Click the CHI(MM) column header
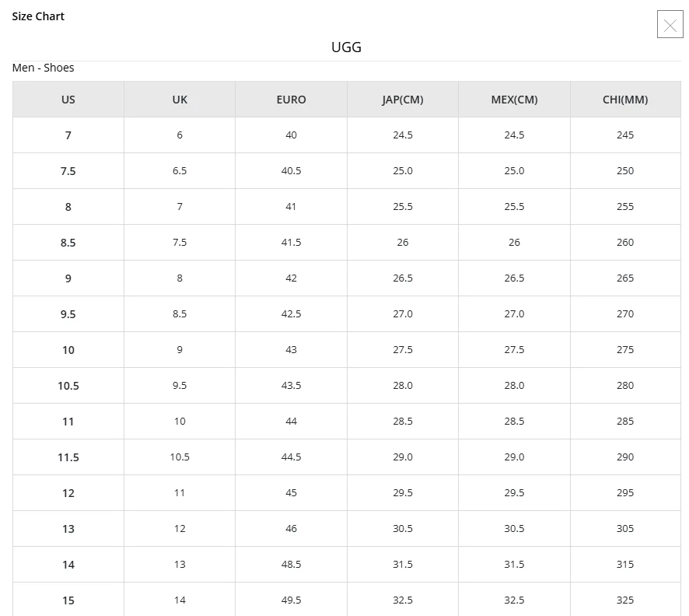689x616 pixels. tap(625, 100)
